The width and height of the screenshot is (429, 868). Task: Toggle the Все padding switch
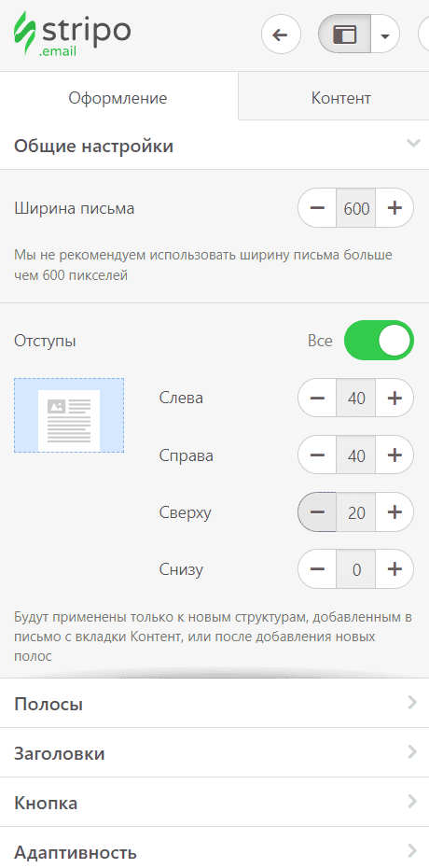[379, 341]
